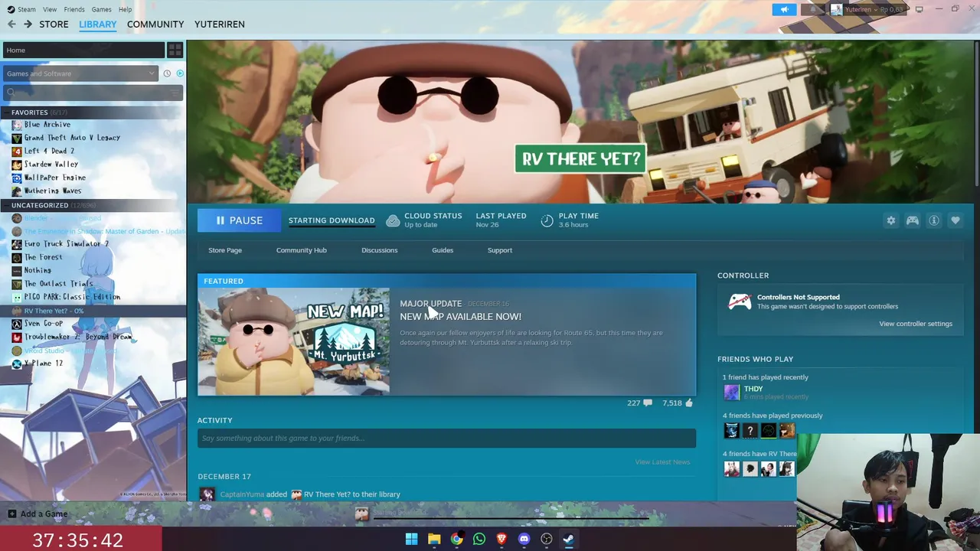Image resolution: width=980 pixels, height=551 pixels.
Task: Go forward with the right arrow
Action: (28, 24)
